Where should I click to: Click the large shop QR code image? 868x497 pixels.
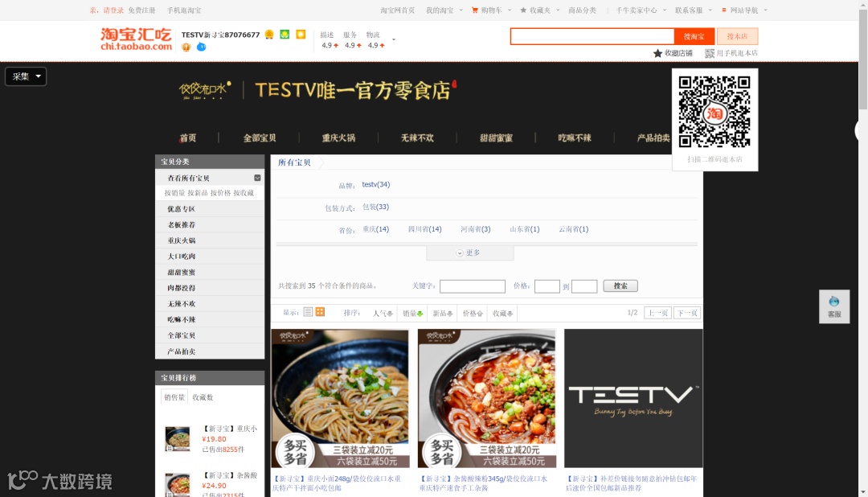point(714,112)
